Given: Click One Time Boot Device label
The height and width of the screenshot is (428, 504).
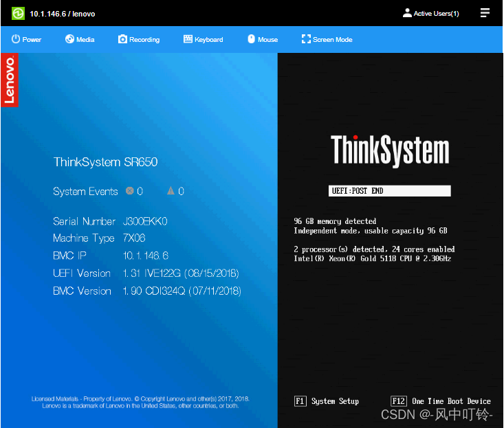Looking at the screenshot, I should (x=451, y=401).
